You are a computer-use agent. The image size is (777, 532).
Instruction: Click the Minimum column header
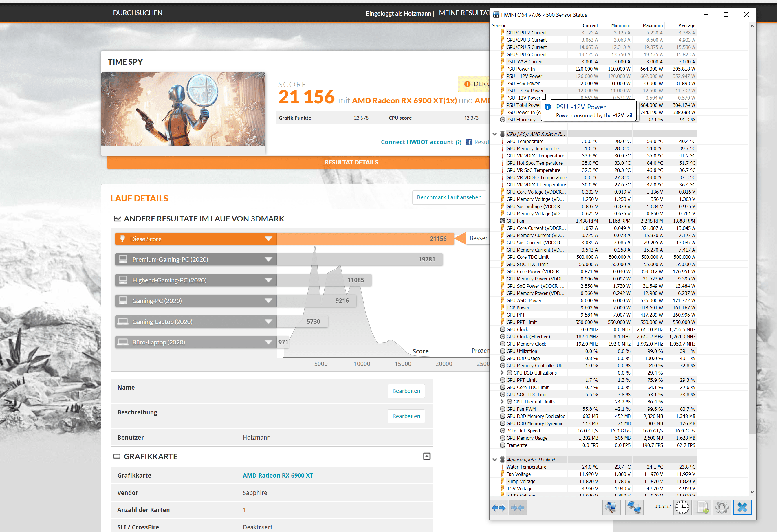616,25
